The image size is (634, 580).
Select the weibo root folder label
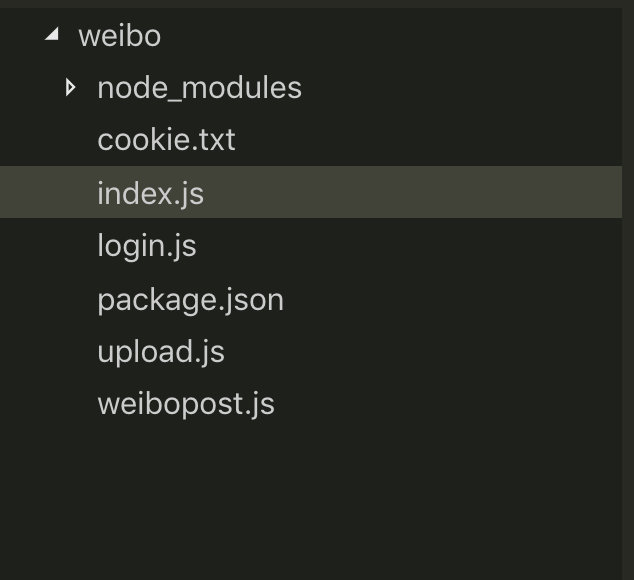(x=119, y=36)
